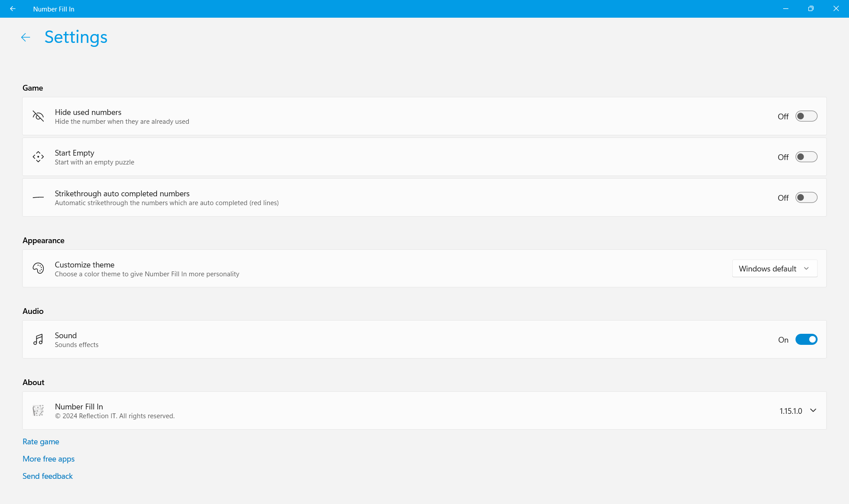Enable the Hide used numbers toggle
The height and width of the screenshot is (504, 849).
(806, 116)
